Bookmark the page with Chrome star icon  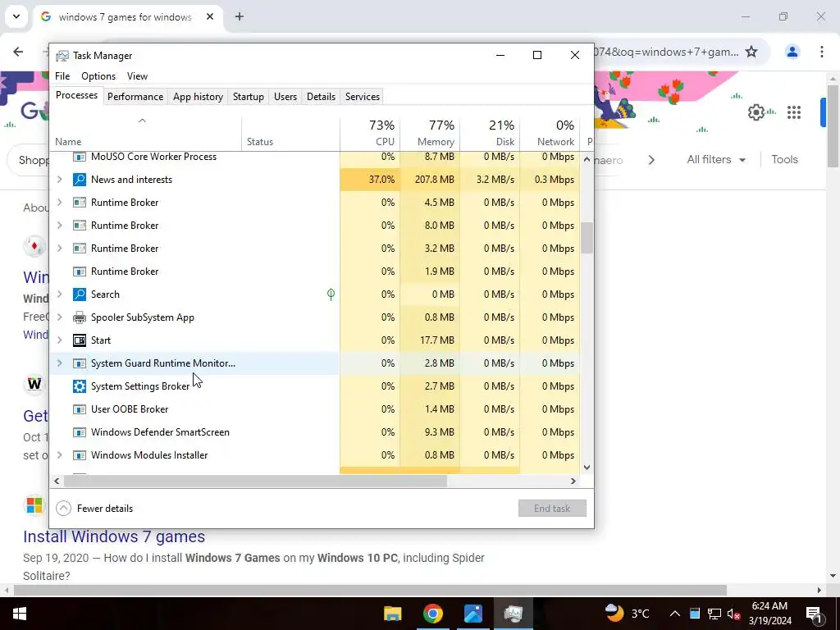[751, 52]
